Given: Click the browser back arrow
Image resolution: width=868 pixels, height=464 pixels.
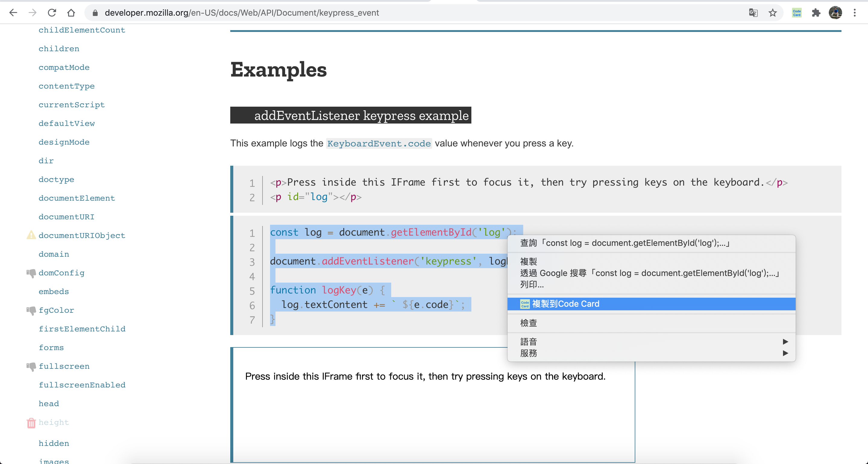Looking at the screenshot, I should 14,13.
